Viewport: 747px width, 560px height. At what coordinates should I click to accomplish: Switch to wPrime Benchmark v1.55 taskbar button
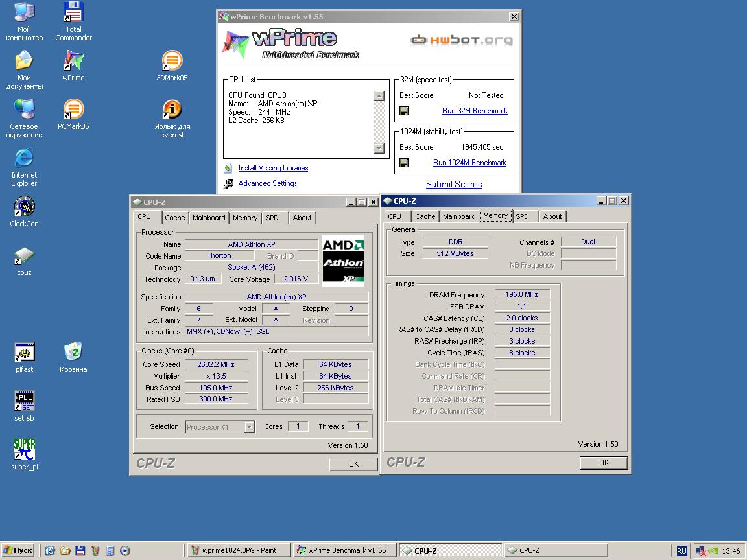344,551
